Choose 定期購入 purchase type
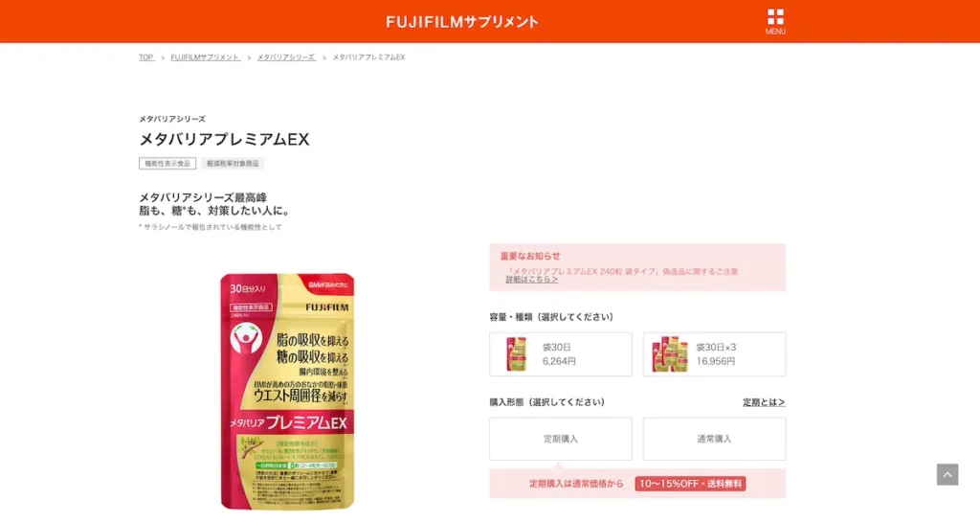Viewport: 980px width, 522px height. point(561,439)
